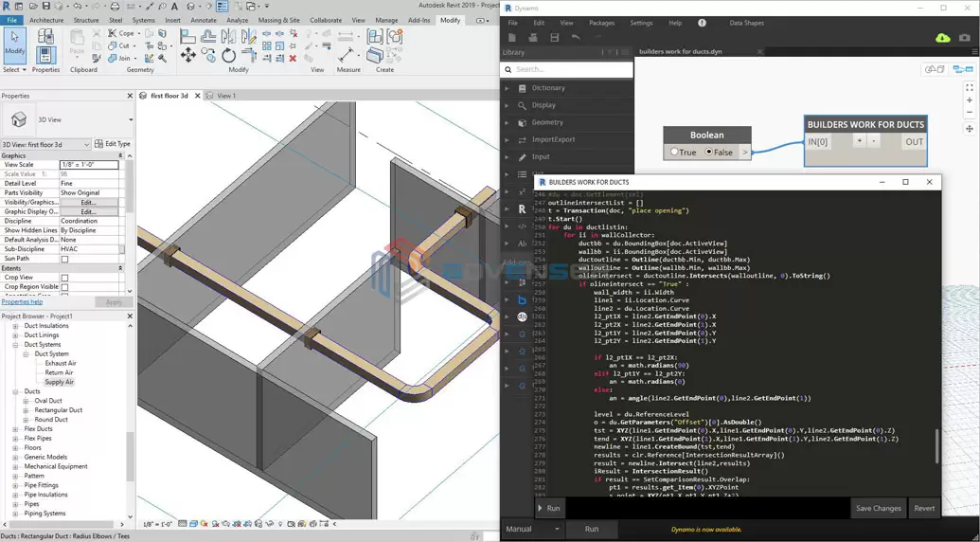
Task: Collapse the Duct Systems node in Project Browser
Action: (16, 345)
